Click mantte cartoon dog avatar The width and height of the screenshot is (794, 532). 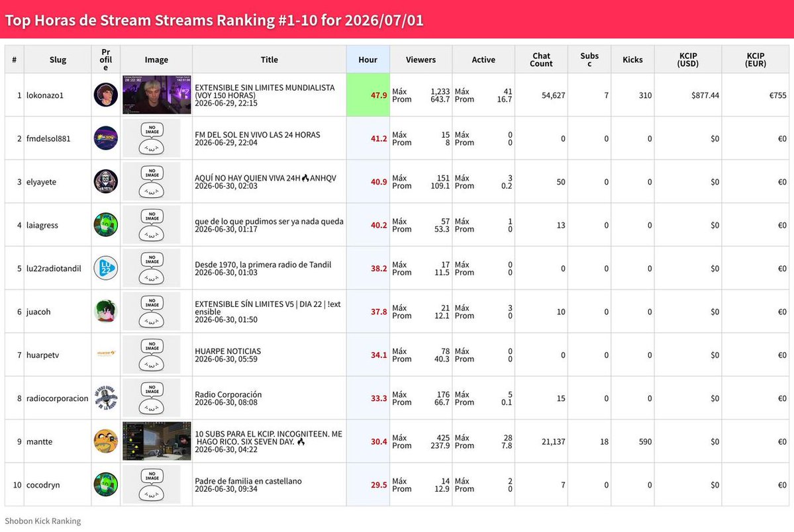point(106,441)
